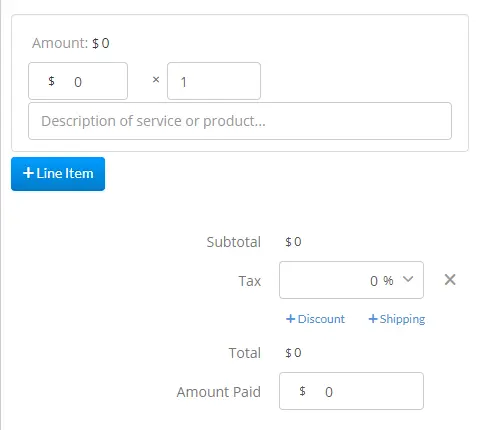Add a new Line Item
This screenshot has height=430, width=478.
[x=58, y=174]
